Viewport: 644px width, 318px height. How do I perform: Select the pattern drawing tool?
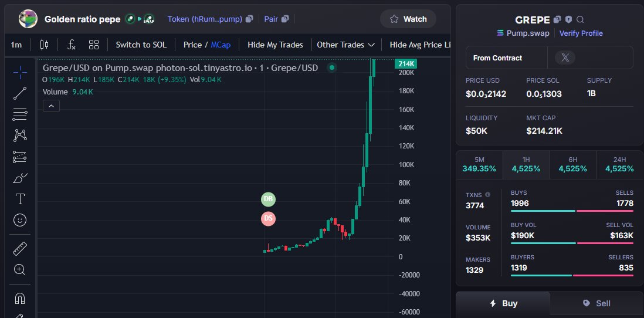(20, 136)
